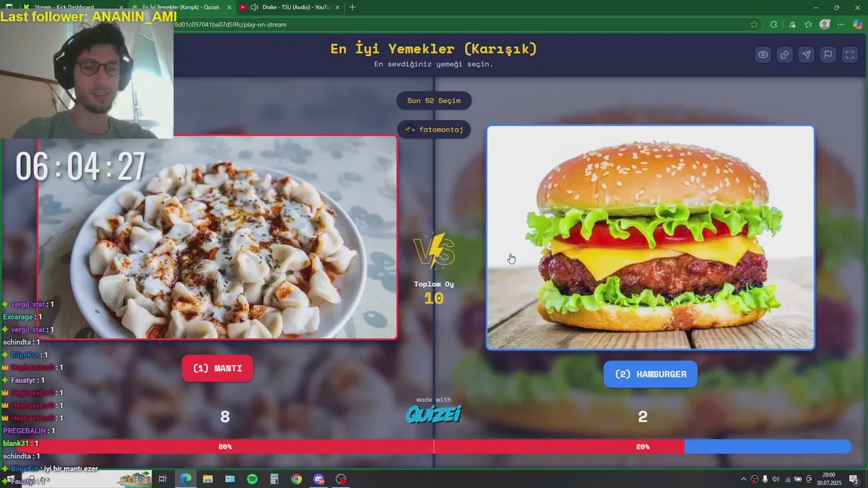Image resolution: width=868 pixels, height=488 pixels.
Task: Click the Quizei logo
Action: click(434, 413)
